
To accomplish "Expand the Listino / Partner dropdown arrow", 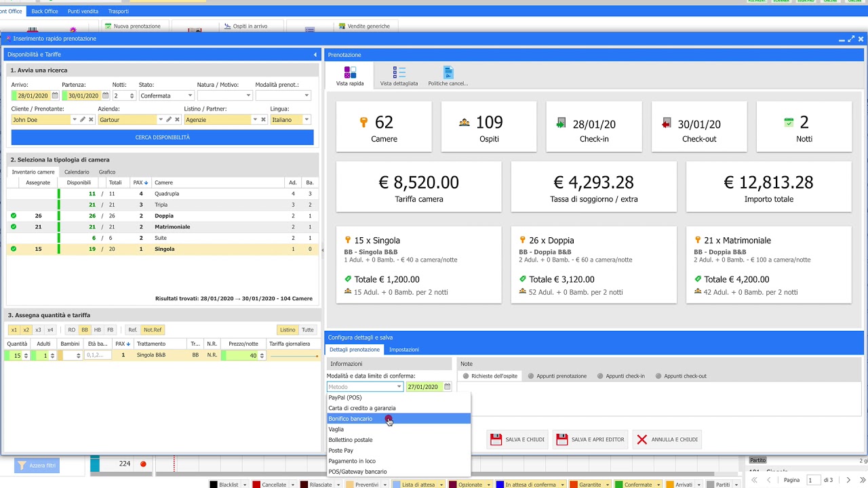I will 254,119.
